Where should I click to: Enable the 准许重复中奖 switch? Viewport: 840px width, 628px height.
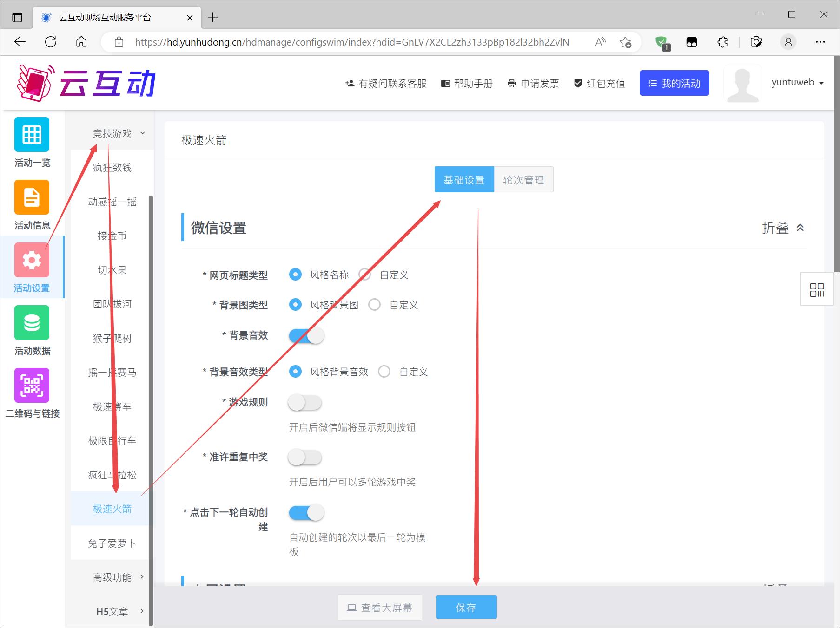pos(305,457)
